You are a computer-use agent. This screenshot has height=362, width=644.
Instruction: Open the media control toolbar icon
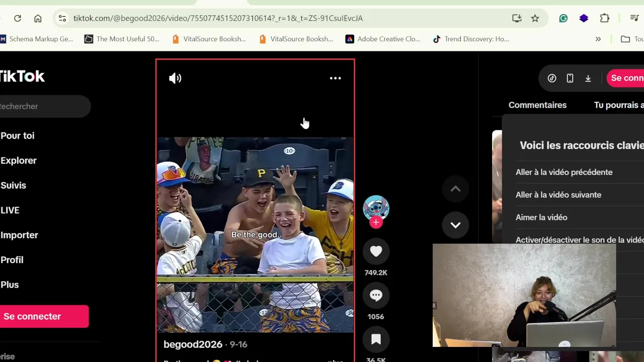point(634,18)
